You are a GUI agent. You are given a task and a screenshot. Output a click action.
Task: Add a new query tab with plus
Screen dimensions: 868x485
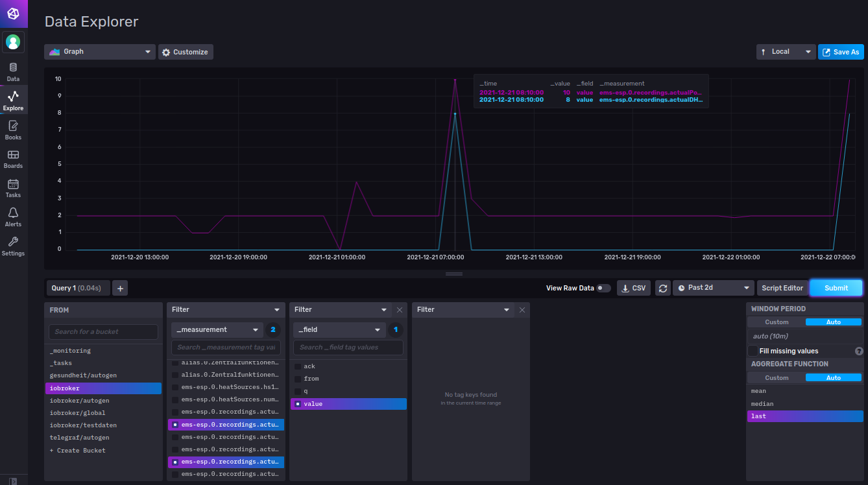coord(120,288)
